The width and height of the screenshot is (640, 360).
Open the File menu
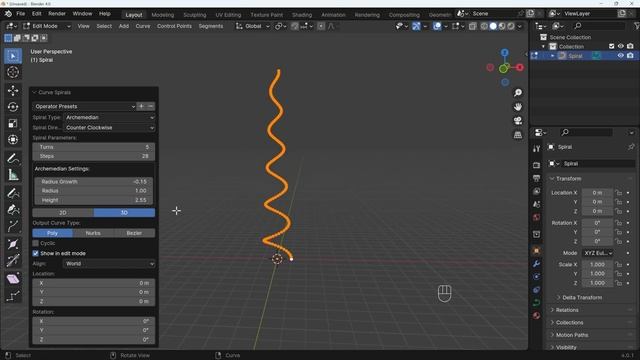[20, 13]
